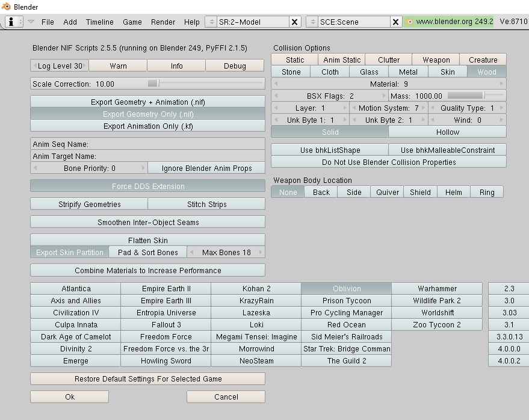Open the info window type selector icon

tap(14, 22)
